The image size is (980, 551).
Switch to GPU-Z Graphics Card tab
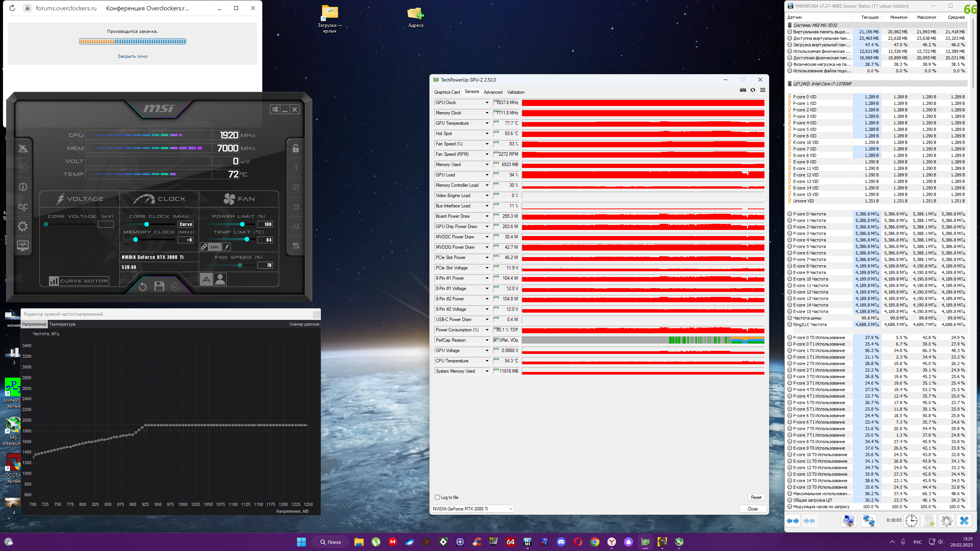coord(447,92)
